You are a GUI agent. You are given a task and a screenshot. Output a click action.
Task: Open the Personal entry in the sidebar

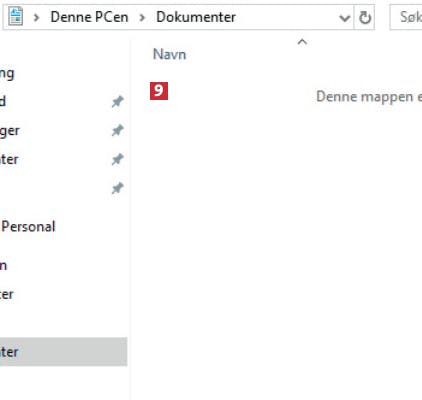[x=28, y=227]
